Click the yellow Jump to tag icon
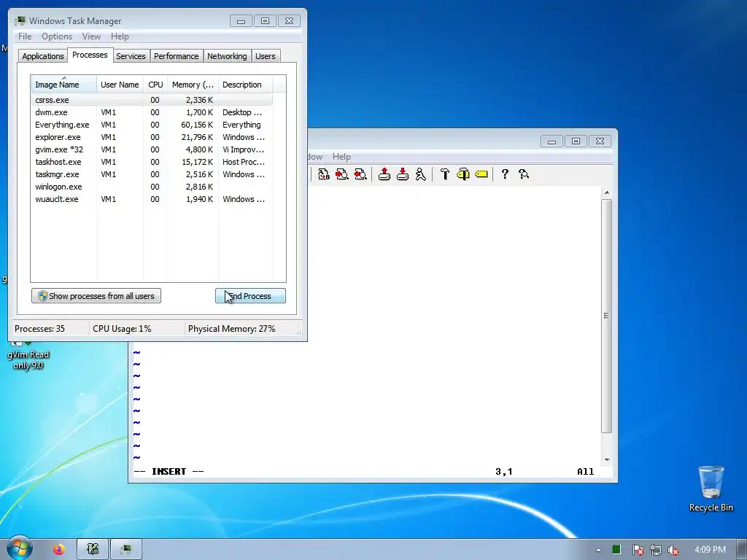 click(481, 174)
